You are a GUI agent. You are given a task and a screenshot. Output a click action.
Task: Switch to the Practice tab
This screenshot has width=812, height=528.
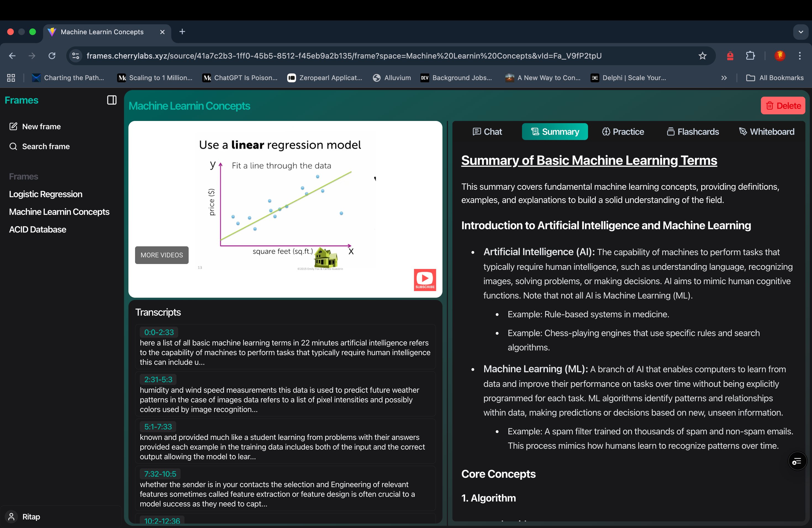623,132
